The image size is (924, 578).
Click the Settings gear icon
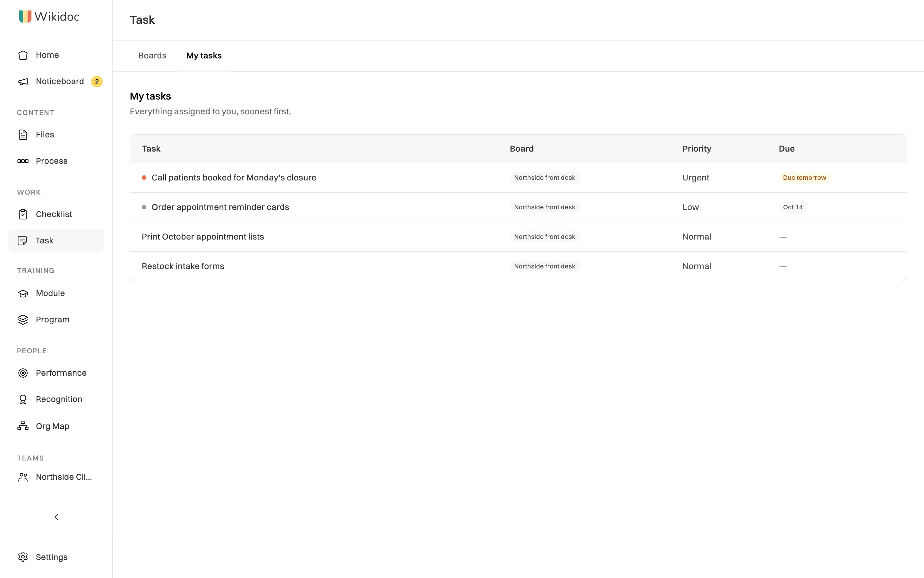[x=23, y=556]
